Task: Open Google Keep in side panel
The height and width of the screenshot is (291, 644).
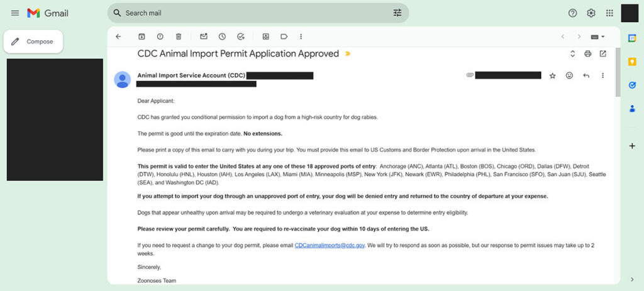Action: click(632, 62)
